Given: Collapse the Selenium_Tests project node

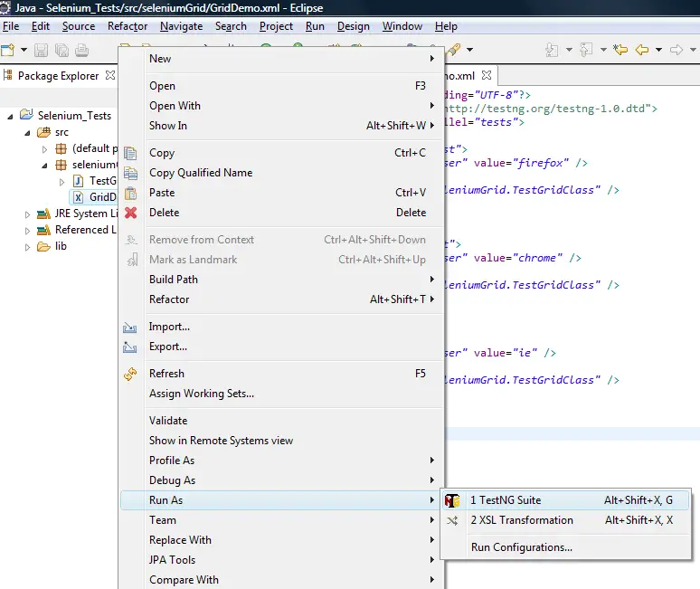Looking at the screenshot, I should pos(10,116).
